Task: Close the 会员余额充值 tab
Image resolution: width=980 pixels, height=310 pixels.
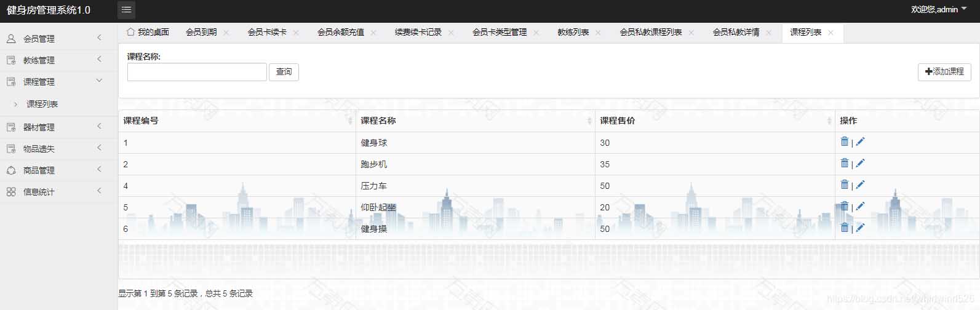Action: pos(373,33)
